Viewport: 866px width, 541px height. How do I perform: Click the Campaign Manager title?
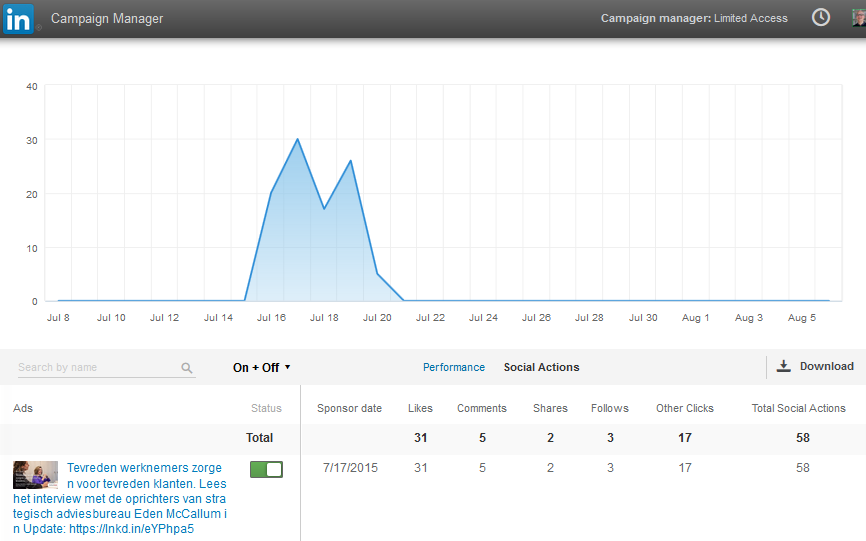point(107,18)
